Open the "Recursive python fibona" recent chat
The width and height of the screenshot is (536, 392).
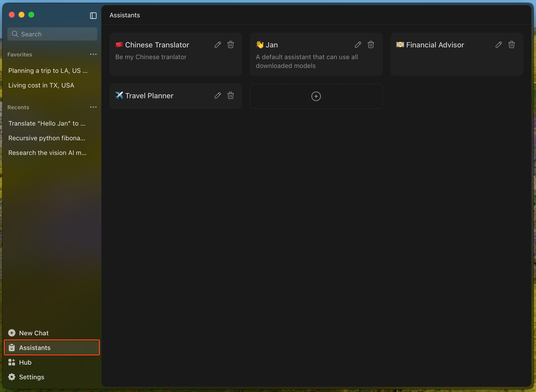47,138
